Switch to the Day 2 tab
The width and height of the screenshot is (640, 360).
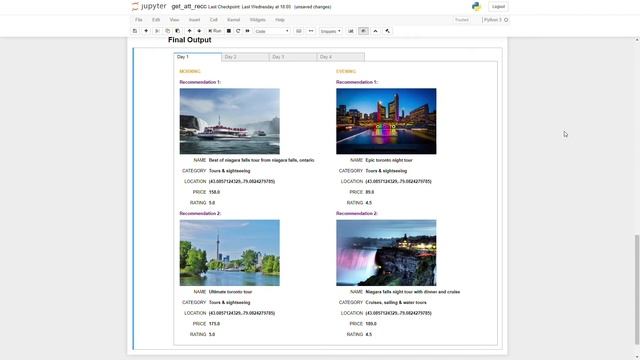pos(245,57)
